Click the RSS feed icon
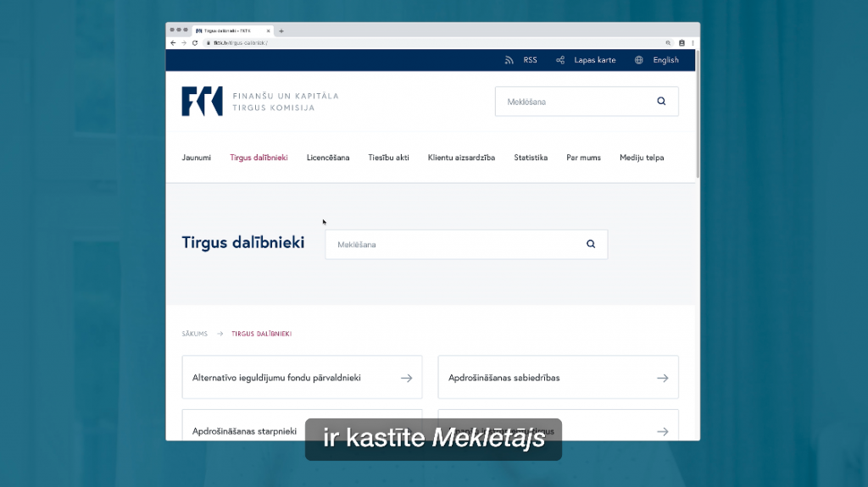This screenshot has width=868, height=487. pyautogui.click(x=509, y=60)
